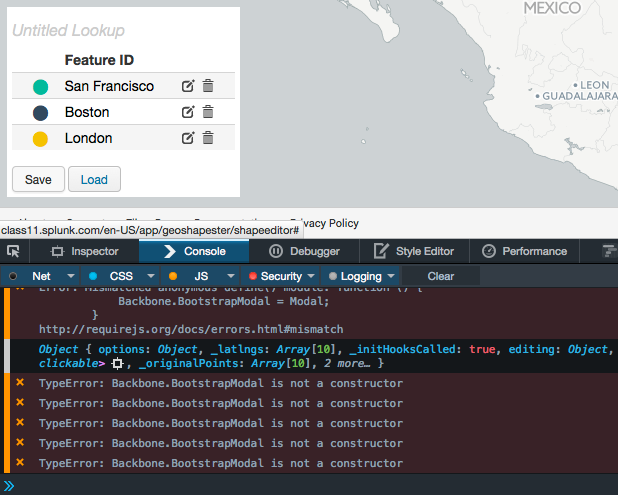Screen dimensions: 618x495
Task: Open the Security filter dropdown arrow
Action: [x=312, y=276]
